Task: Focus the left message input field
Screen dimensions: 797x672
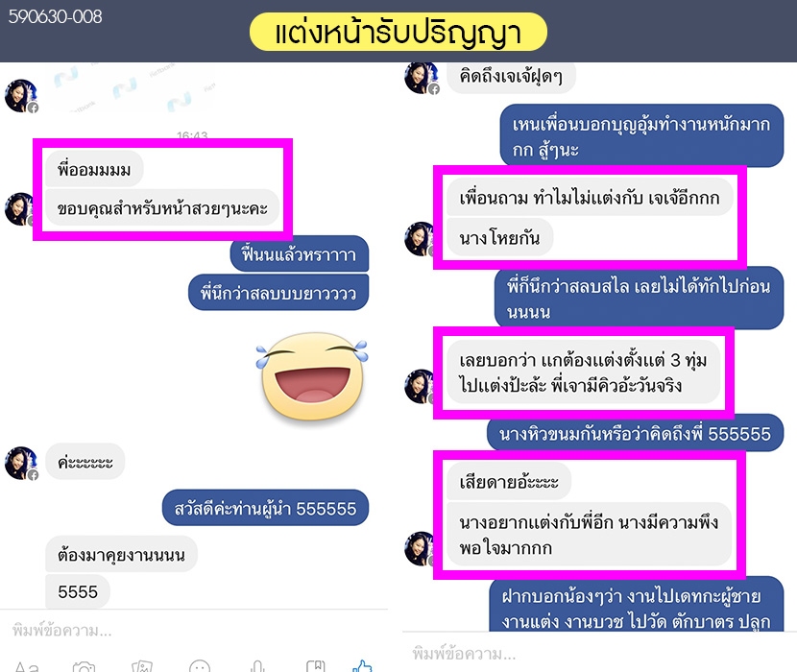Action: 194,631
